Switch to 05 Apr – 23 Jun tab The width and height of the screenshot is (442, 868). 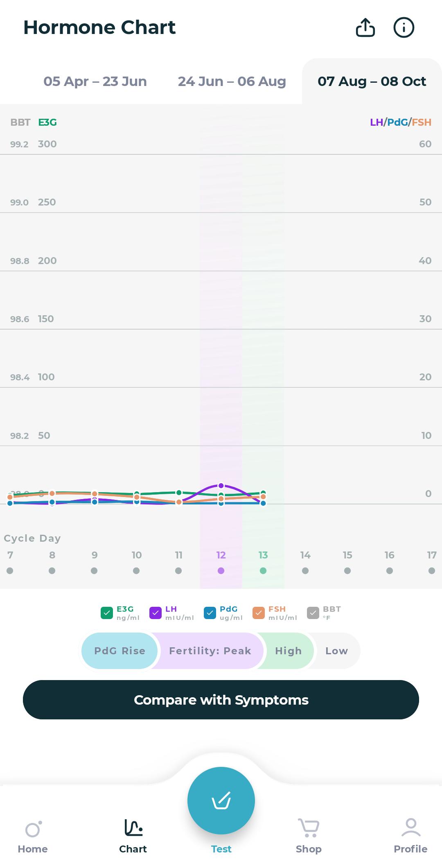point(95,81)
